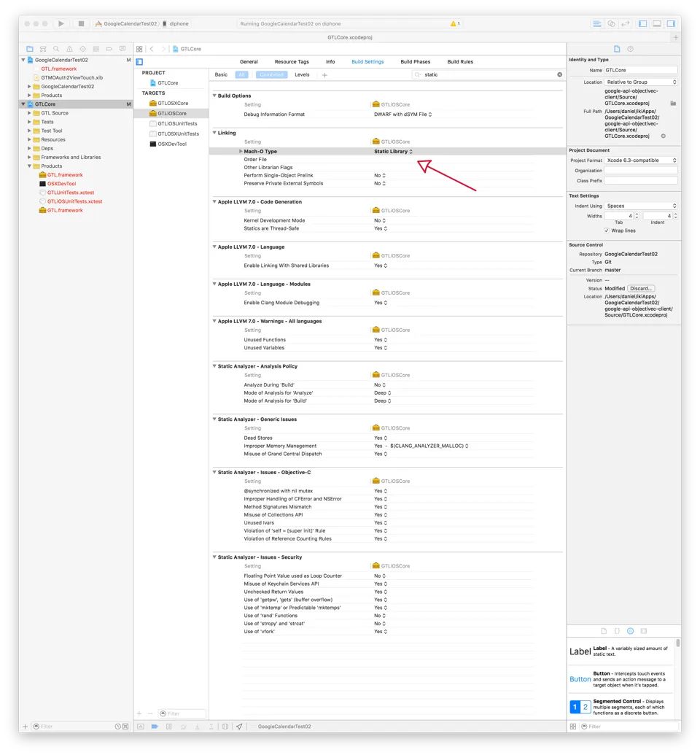Screen dimensions: 700x755
Task: Click the GoogleCalendarTest02 scheme selector
Action: (126, 23)
